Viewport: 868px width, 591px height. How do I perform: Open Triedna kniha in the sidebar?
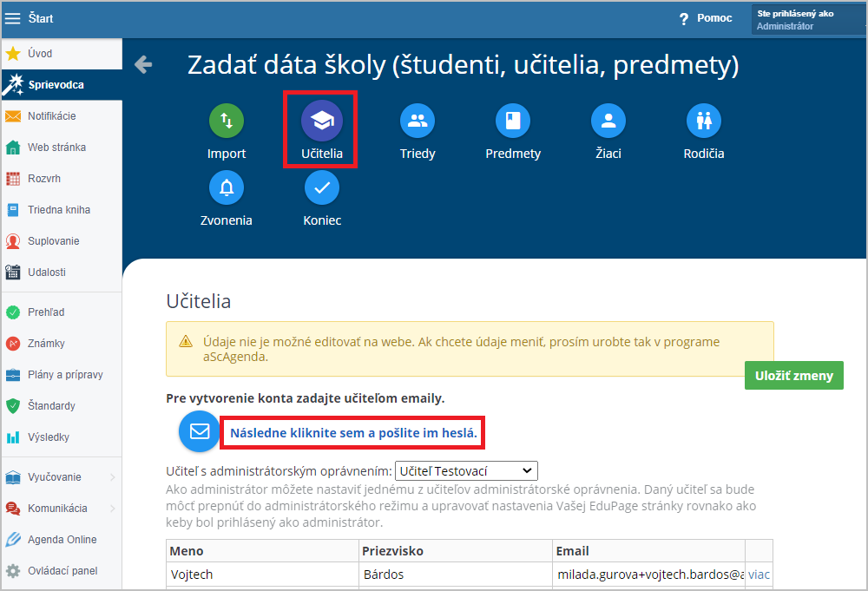tap(61, 210)
